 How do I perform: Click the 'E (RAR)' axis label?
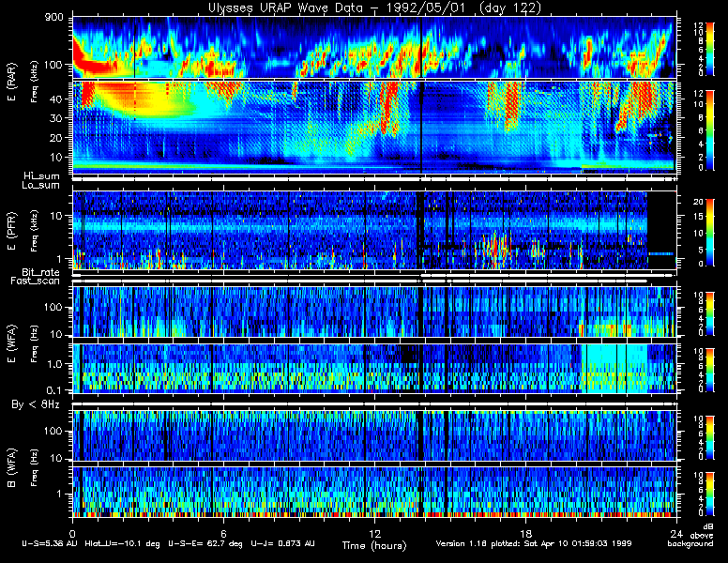pos(11,83)
